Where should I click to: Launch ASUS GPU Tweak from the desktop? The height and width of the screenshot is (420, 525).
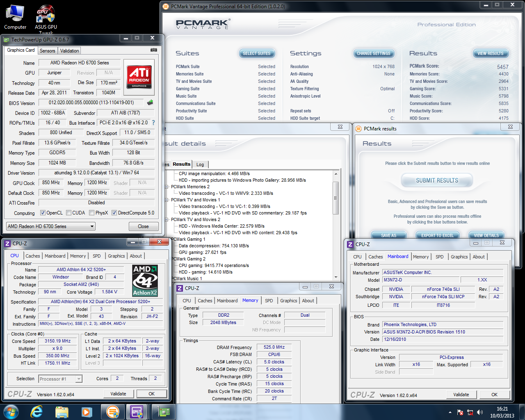pyautogui.click(x=46, y=19)
